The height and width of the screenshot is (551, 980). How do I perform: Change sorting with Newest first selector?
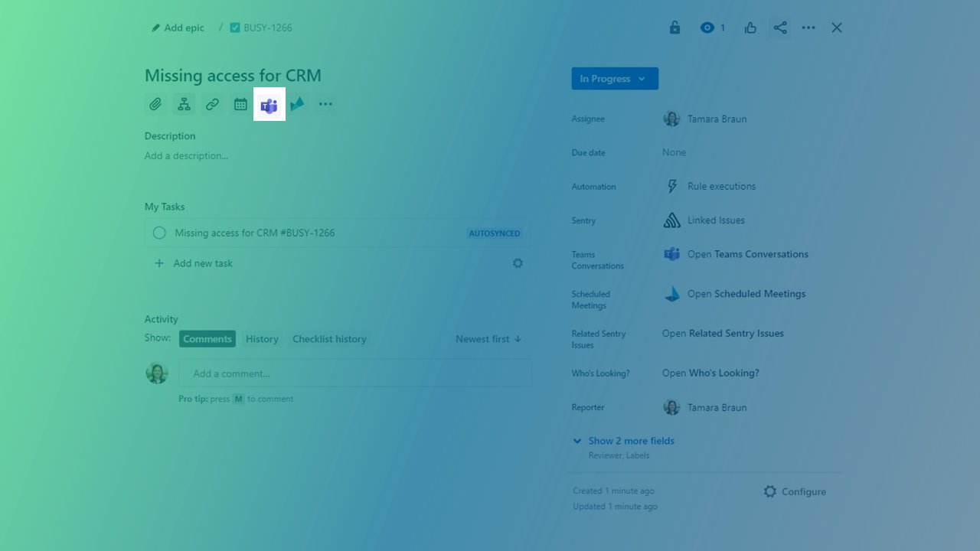(x=488, y=338)
